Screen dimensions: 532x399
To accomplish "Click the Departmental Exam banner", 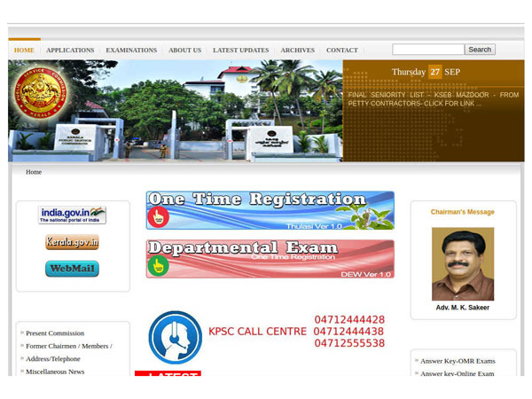I will [270, 259].
